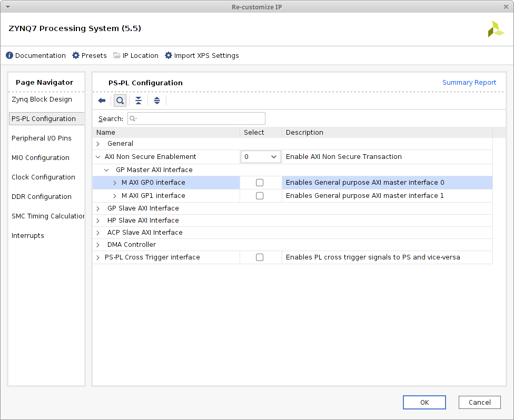
Task: Expand the General tree row
Action: [98, 144]
